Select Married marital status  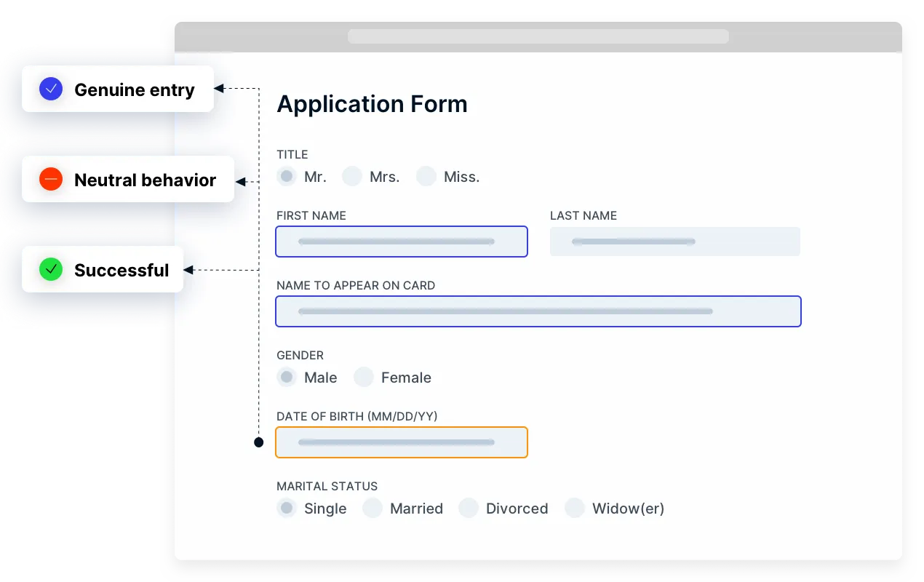pyautogui.click(x=373, y=508)
